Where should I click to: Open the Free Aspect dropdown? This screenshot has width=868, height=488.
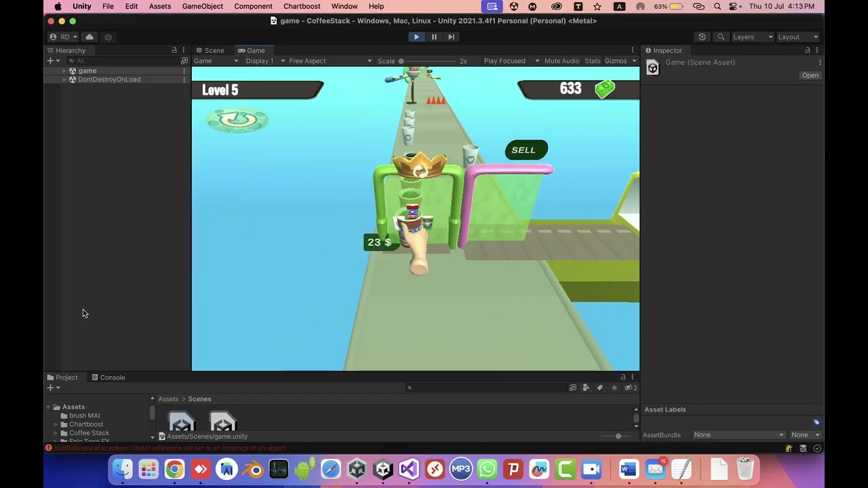[x=330, y=61]
